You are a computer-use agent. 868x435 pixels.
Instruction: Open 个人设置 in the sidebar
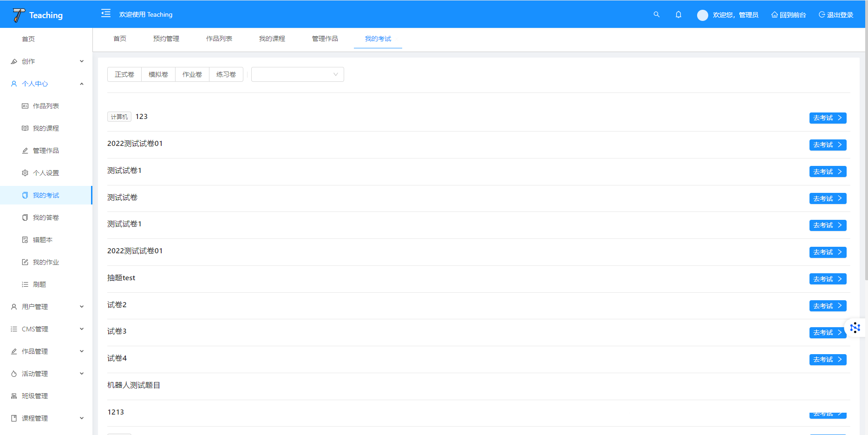point(46,173)
